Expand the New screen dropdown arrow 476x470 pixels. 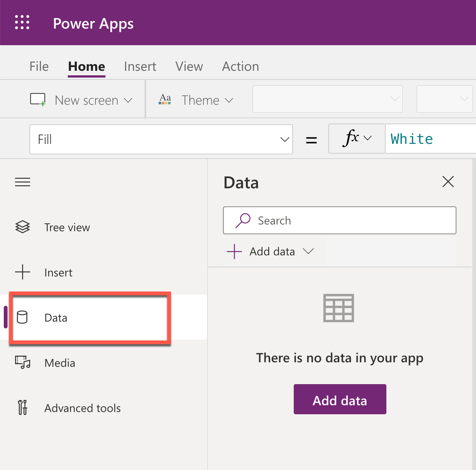pos(128,100)
